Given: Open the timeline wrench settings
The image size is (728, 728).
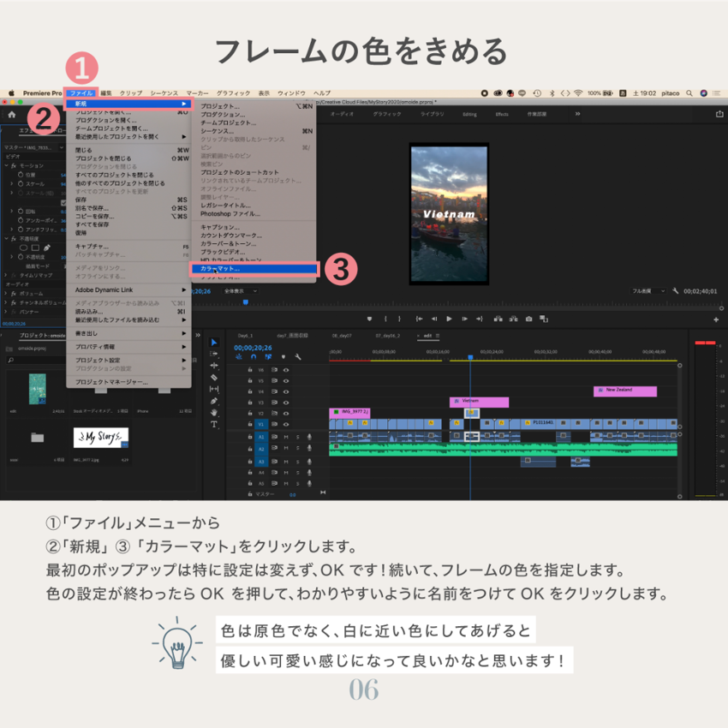Looking at the screenshot, I should pos(298,357).
